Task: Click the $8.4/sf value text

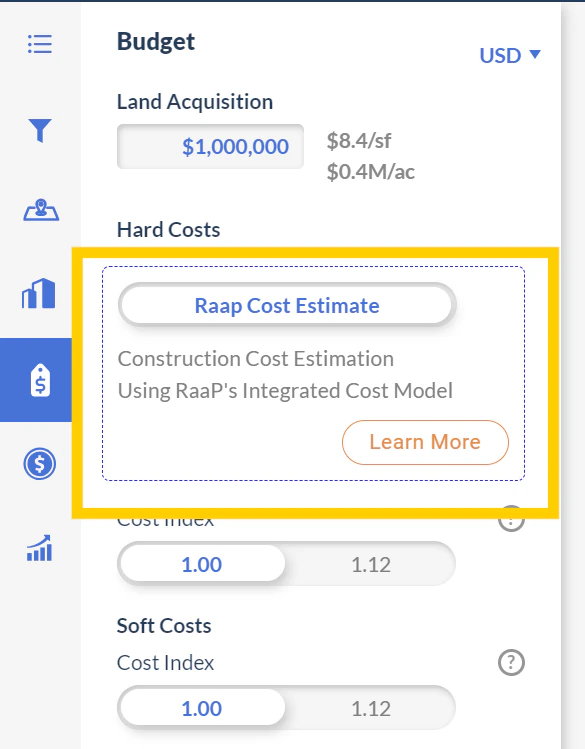Action: [x=359, y=141]
